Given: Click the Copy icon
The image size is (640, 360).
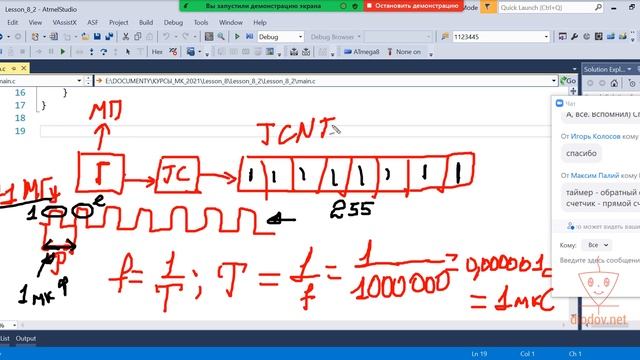Looking at the screenshot, I should pos(138,37).
